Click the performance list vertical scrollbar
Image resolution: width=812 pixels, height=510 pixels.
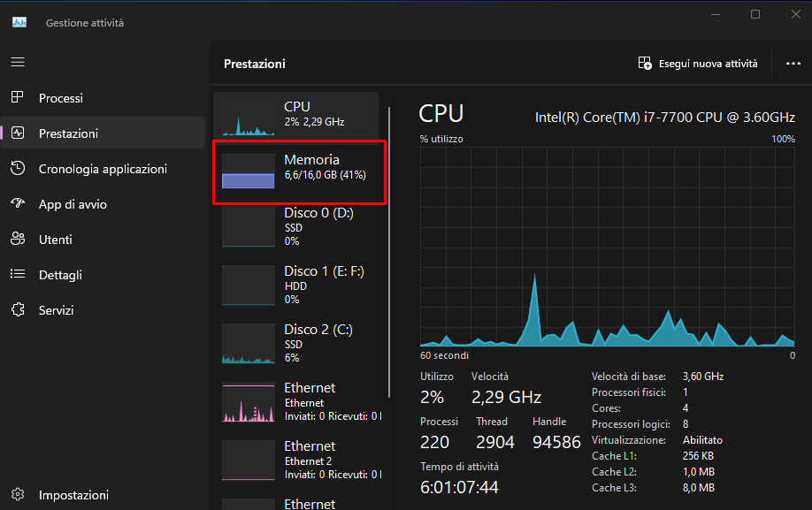click(x=389, y=253)
